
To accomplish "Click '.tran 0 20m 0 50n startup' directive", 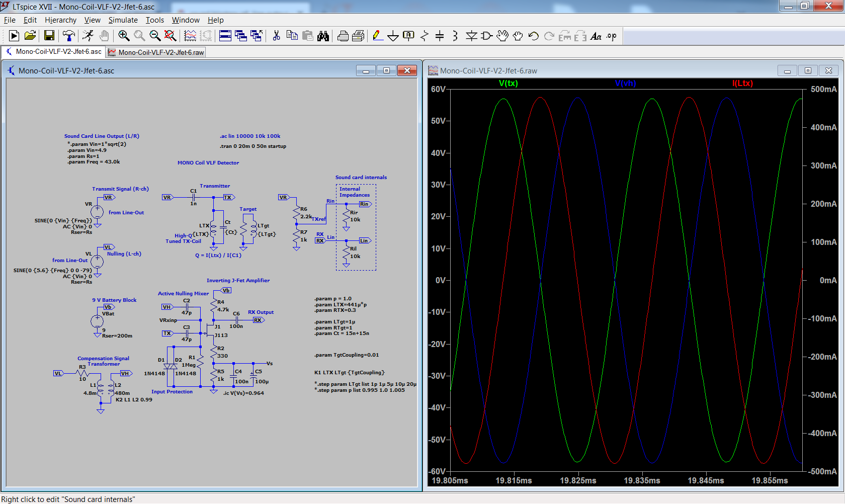I will coord(253,146).
